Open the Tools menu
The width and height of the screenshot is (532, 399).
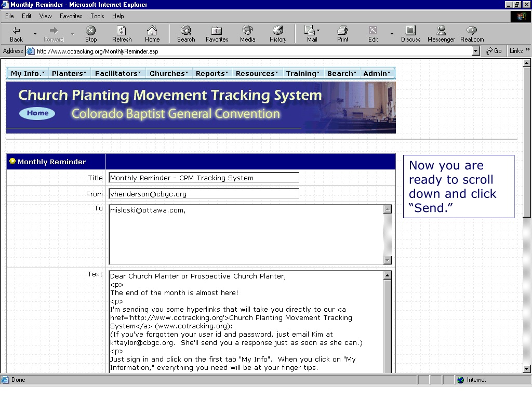(97, 16)
